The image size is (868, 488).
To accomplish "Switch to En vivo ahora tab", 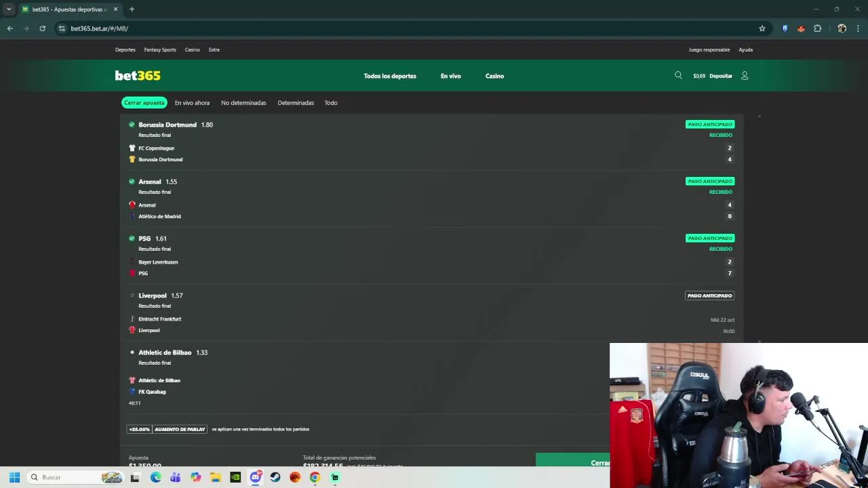I will [192, 103].
